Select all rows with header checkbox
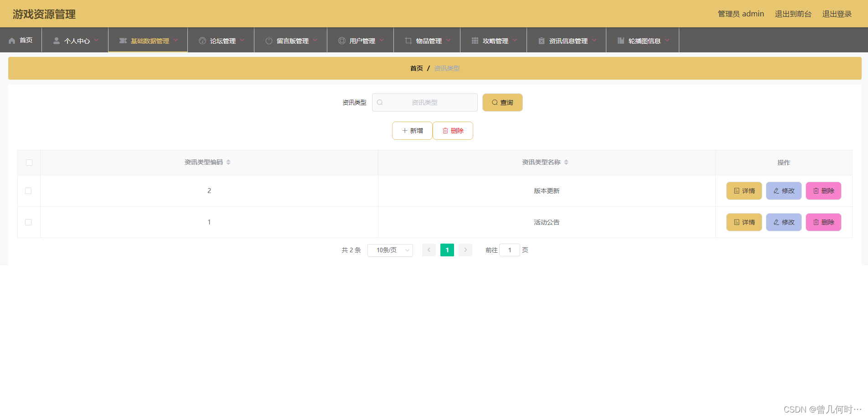The image size is (868, 418). coord(29,163)
